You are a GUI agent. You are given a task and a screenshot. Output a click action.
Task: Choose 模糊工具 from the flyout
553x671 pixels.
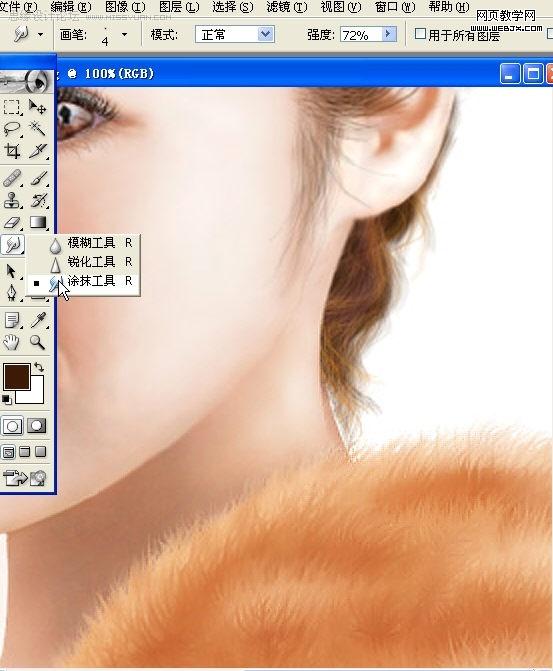[x=83, y=243]
